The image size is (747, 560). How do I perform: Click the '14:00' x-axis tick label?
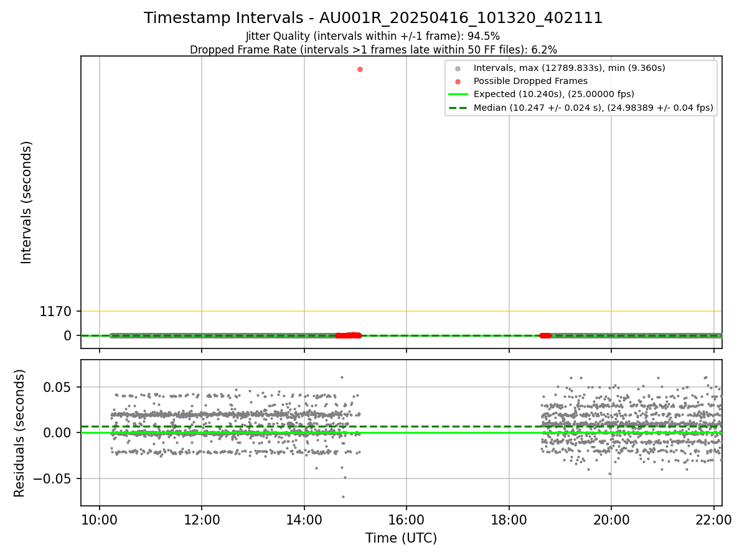pos(304,519)
